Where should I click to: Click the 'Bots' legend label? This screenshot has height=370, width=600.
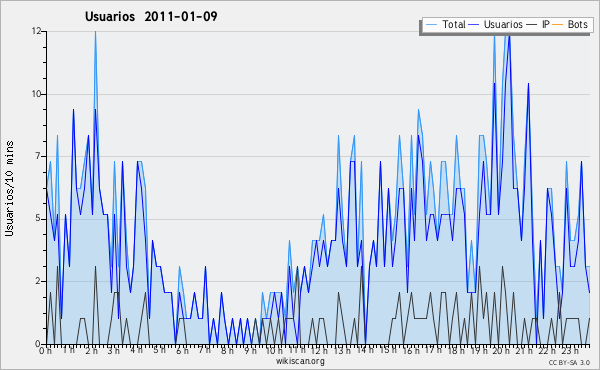point(577,24)
